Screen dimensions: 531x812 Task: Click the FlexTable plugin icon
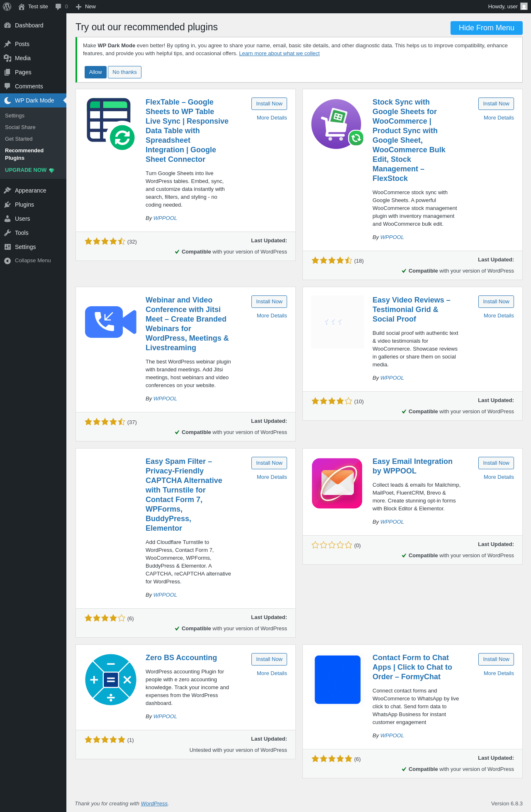[x=110, y=124]
